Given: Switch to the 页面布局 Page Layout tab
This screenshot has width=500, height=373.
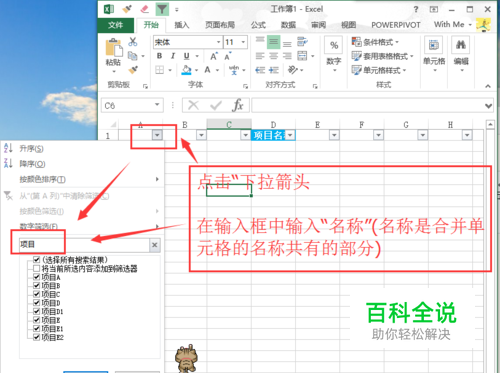Looking at the screenshot, I should pyautogui.click(x=220, y=25).
